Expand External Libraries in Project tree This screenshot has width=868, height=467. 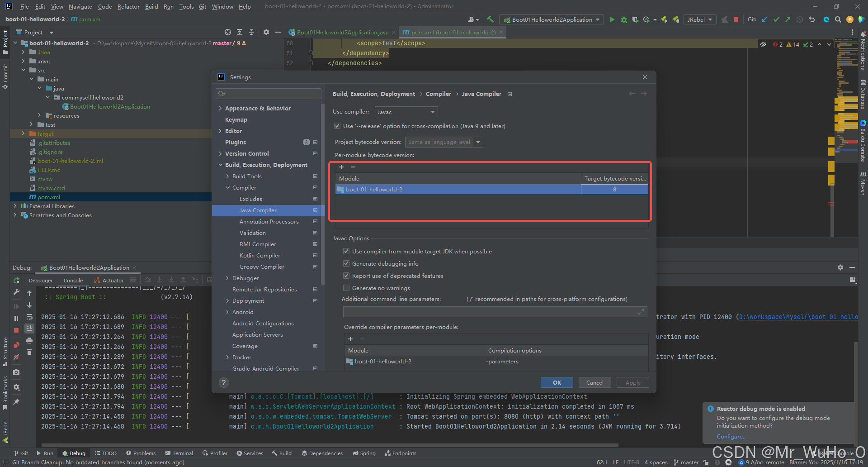click(15, 206)
